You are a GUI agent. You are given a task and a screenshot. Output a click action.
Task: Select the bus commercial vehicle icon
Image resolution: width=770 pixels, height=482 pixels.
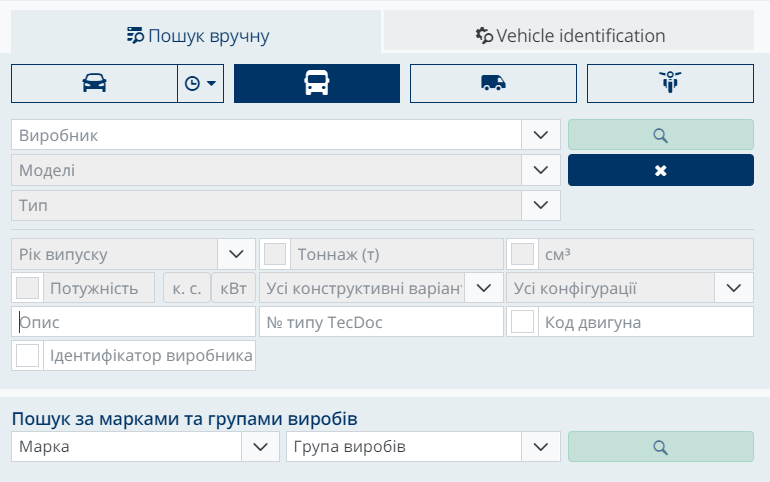tap(316, 84)
